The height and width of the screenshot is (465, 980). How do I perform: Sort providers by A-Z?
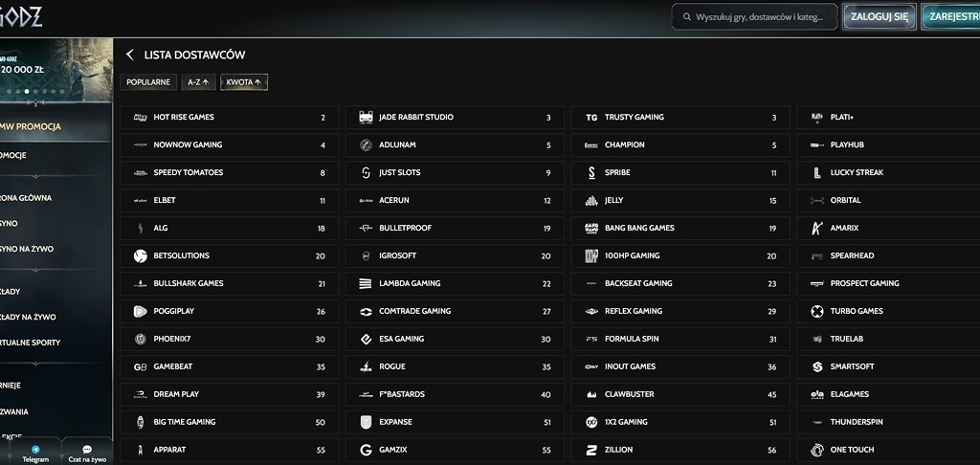point(198,82)
